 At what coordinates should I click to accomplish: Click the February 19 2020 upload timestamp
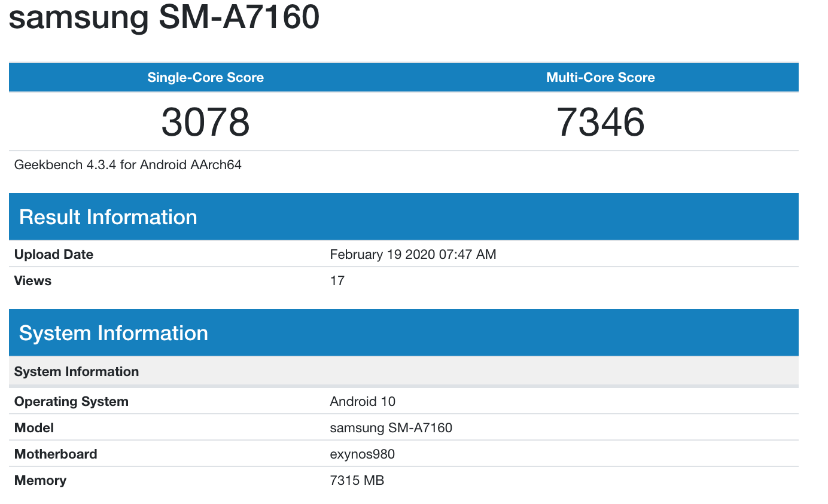413,255
